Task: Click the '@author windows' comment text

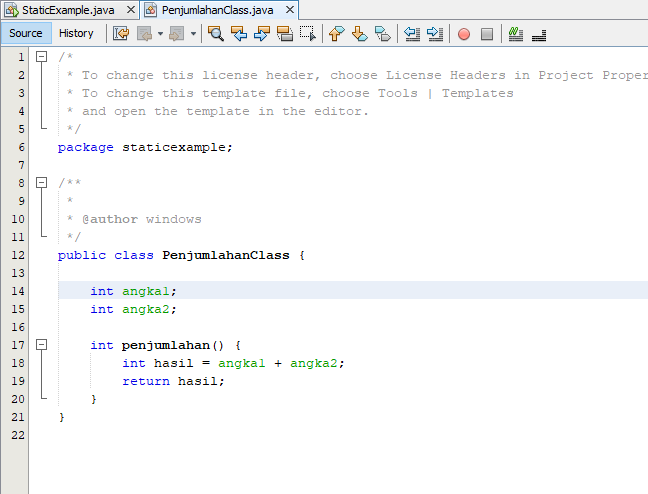Action: (x=142, y=219)
